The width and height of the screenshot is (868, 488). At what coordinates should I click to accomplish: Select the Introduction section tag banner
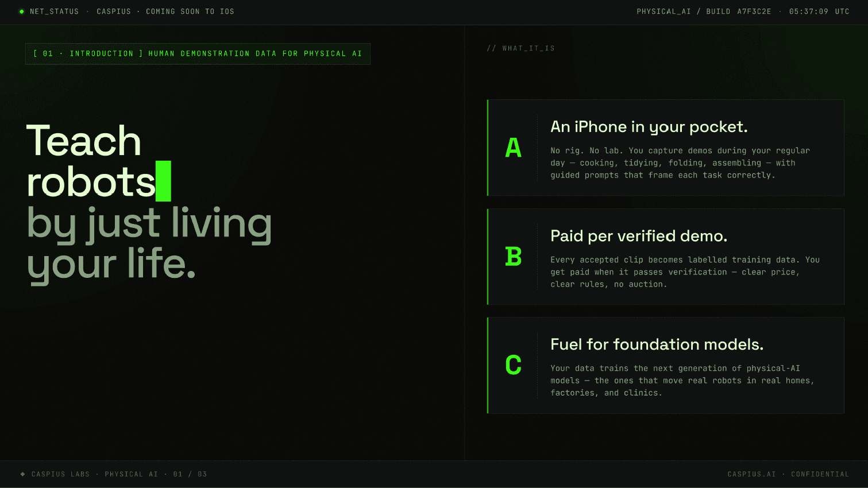198,54
